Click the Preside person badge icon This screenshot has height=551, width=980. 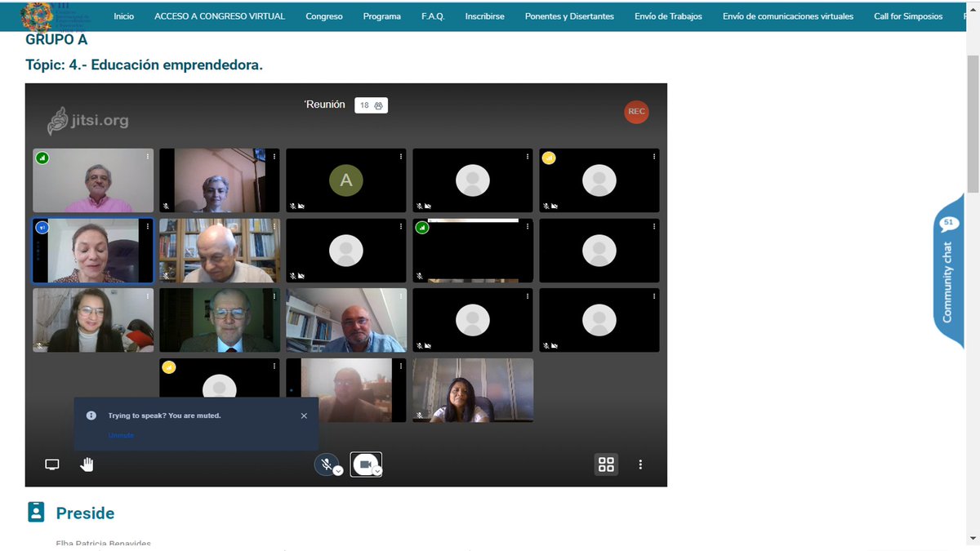(x=36, y=512)
